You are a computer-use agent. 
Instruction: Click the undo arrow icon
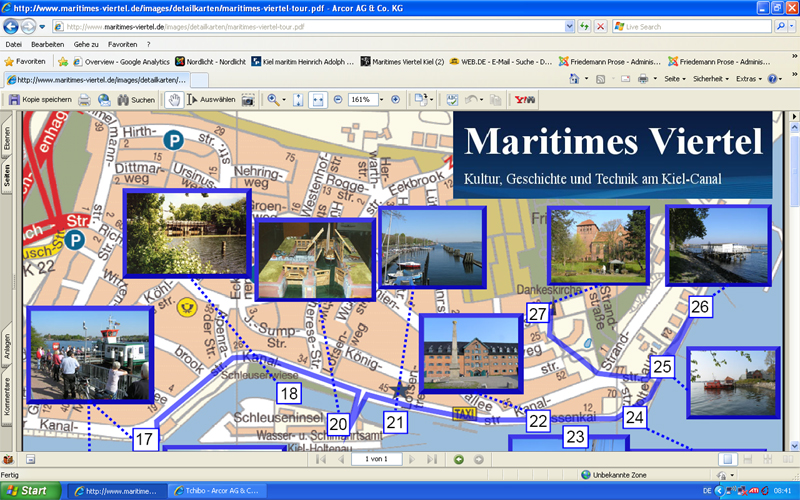coord(471,100)
